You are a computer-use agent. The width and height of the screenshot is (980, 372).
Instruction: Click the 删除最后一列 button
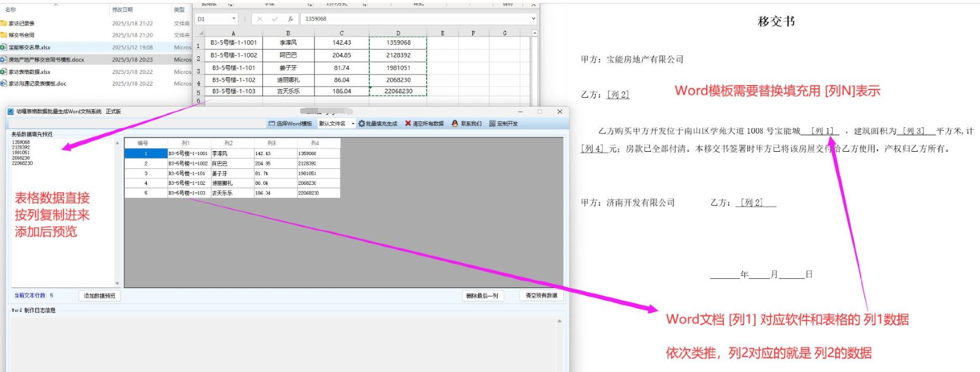[x=482, y=296]
